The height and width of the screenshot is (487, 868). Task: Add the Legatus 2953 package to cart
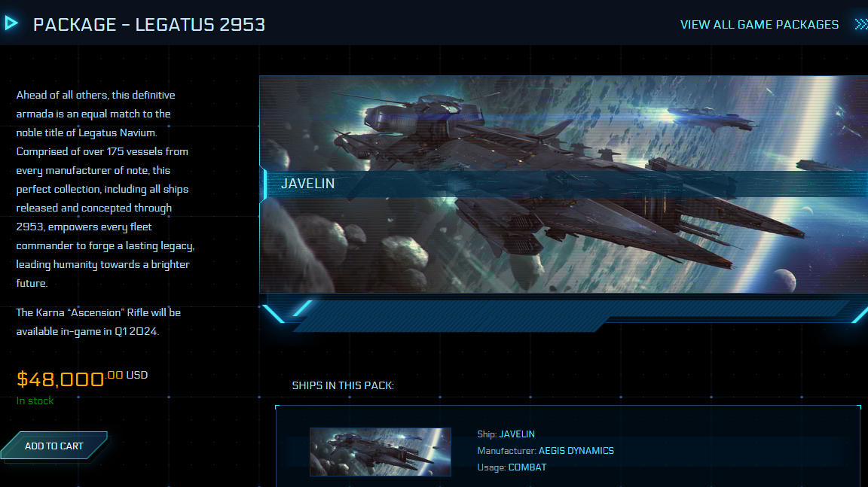[54, 446]
